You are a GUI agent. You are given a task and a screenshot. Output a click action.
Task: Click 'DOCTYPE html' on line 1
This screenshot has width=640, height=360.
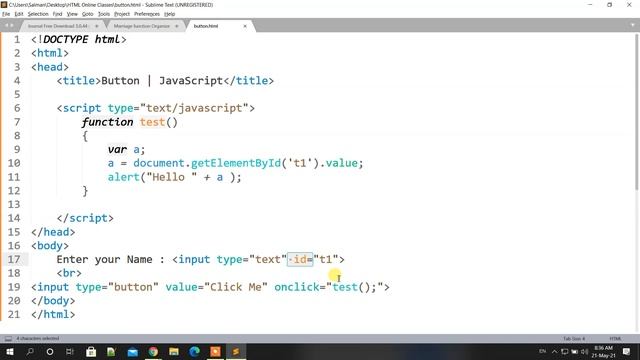pos(82,40)
